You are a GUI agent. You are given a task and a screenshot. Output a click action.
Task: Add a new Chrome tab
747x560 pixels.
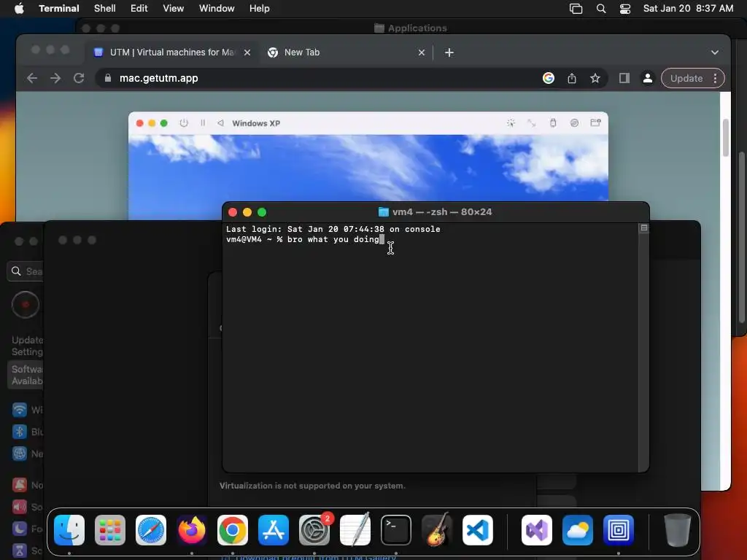click(x=449, y=52)
